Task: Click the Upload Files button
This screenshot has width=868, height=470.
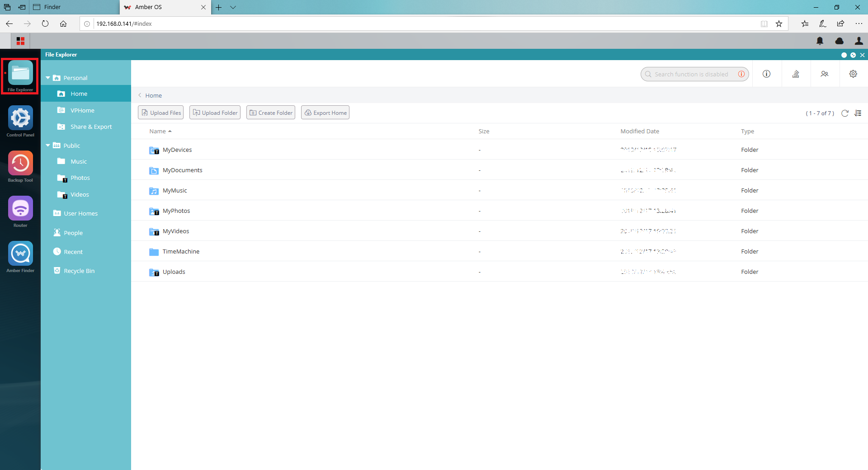Action: [160, 113]
